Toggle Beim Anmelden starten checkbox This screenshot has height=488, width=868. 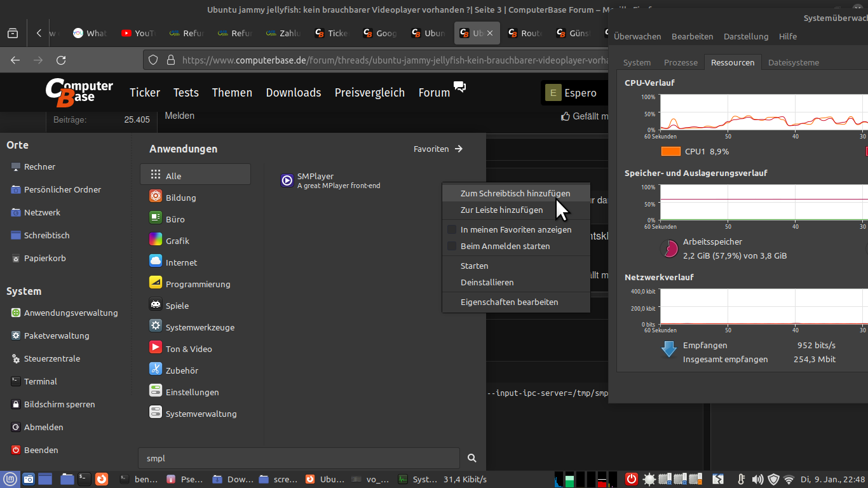pos(452,246)
